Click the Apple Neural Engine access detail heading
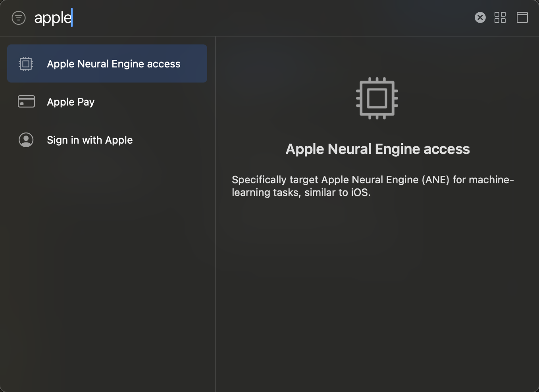539x392 pixels. click(x=377, y=149)
